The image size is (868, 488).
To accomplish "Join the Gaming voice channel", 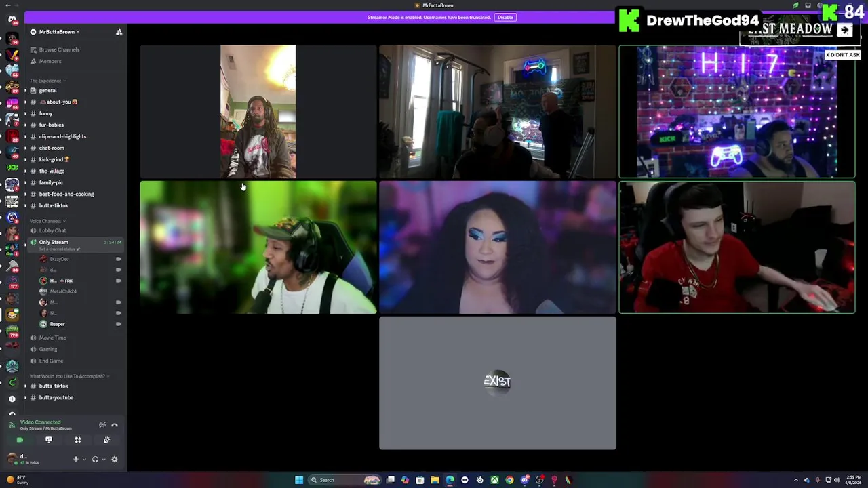I will pos(48,349).
